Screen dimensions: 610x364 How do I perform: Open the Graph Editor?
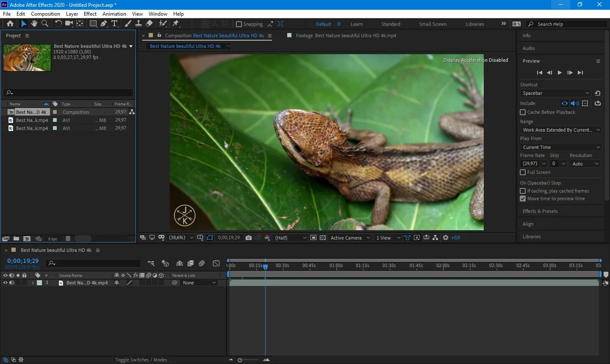[x=216, y=263]
